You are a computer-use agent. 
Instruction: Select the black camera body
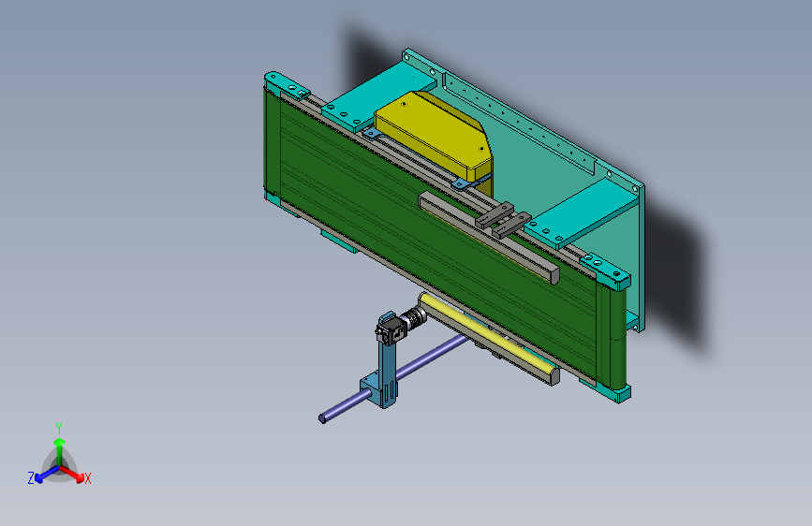pyautogui.click(x=391, y=329)
